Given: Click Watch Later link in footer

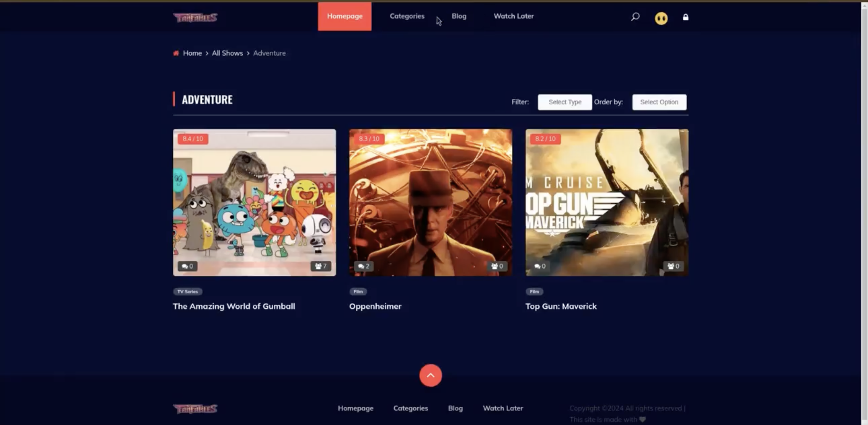Looking at the screenshot, I should [503, 408].
